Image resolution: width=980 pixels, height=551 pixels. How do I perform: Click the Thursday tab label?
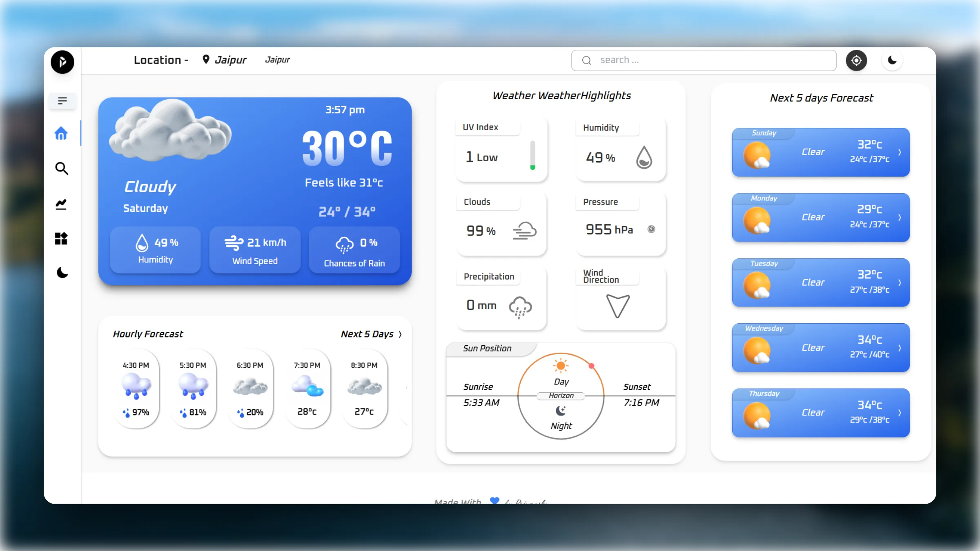point(764,394)
